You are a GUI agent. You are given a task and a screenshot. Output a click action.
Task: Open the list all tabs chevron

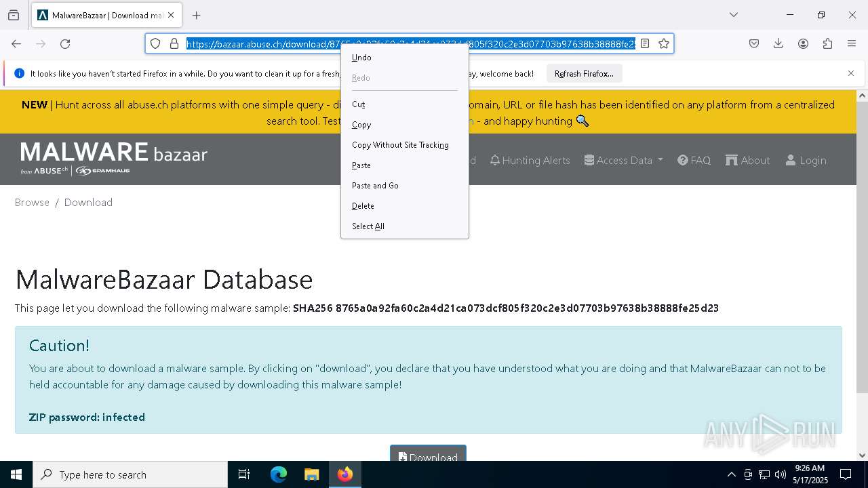pyautogui.click(x=733, y=15)
